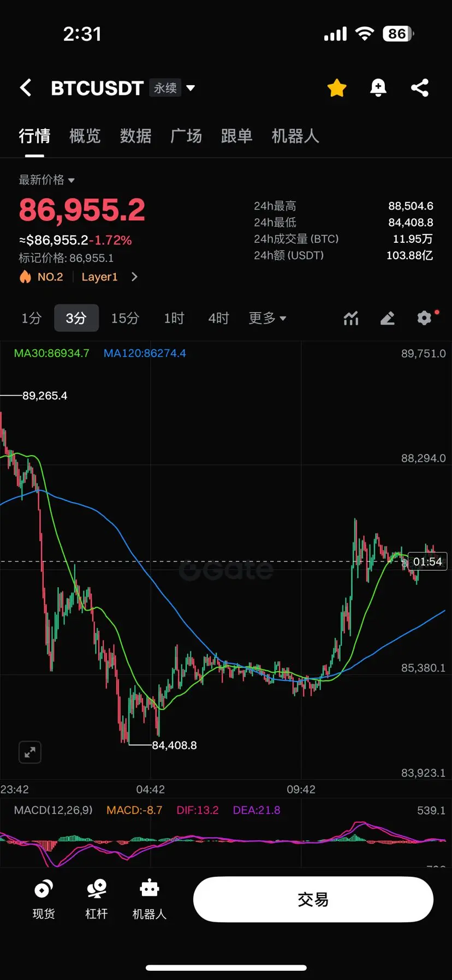Open the BTCUSDT contract pair dropdown arrow
Viewport: 452px width, 980px height.
pos(191,88)
